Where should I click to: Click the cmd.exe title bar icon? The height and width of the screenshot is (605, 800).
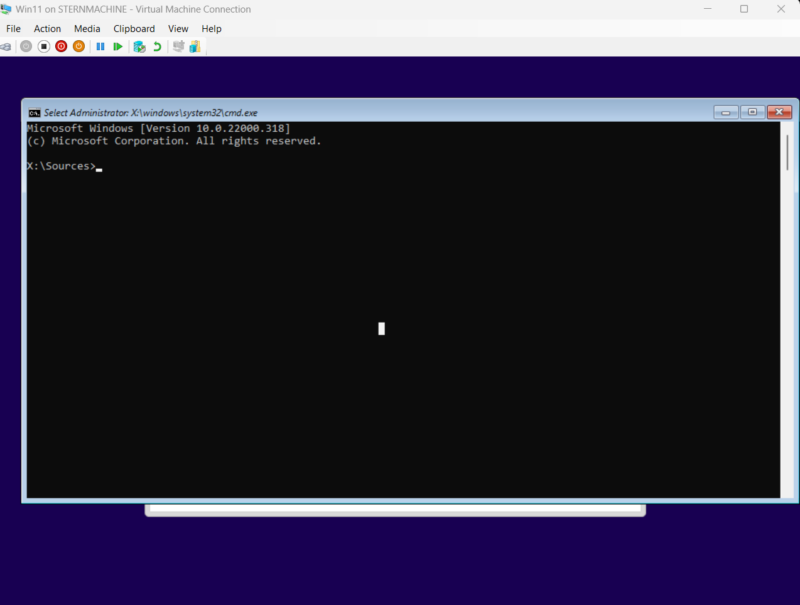(x=35, y=113)
